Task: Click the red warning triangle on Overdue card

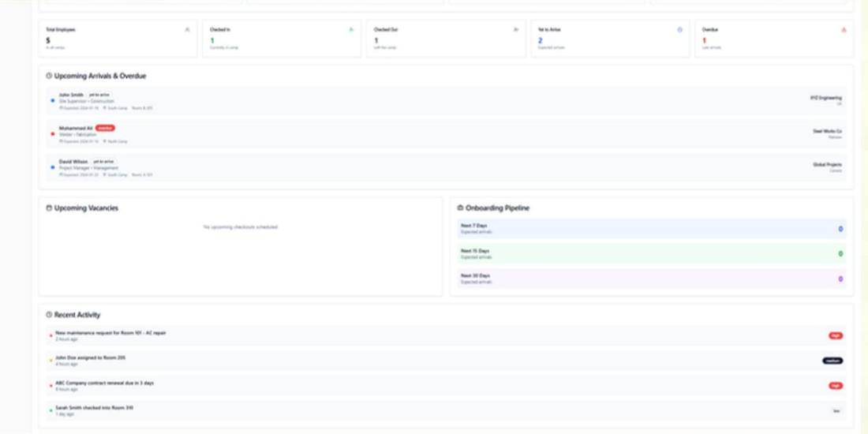Action: click(844, 30)
